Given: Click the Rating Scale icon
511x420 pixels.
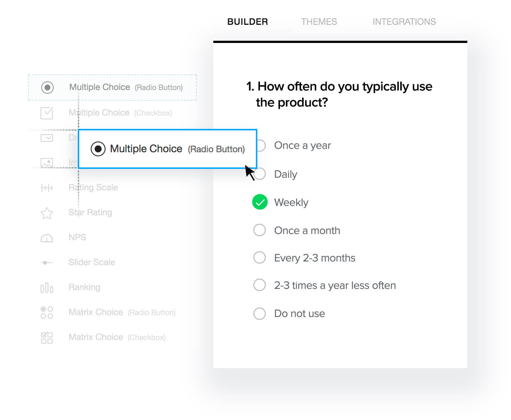Looking at the screenshot, I should tap(47, 188).
